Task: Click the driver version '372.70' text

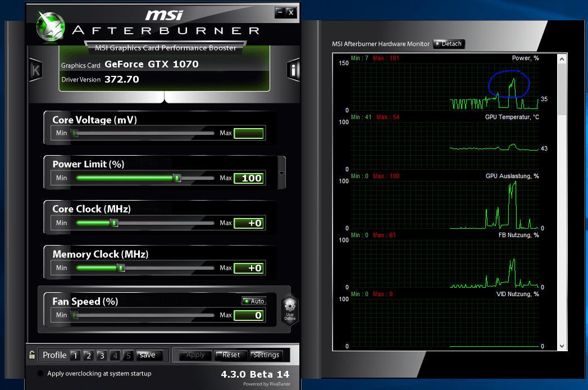Action: (122, 79)
